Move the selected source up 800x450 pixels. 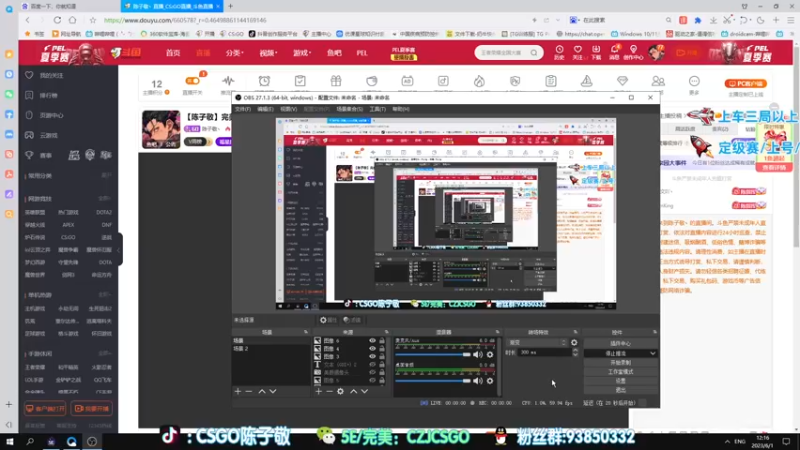tap(353, 391)
